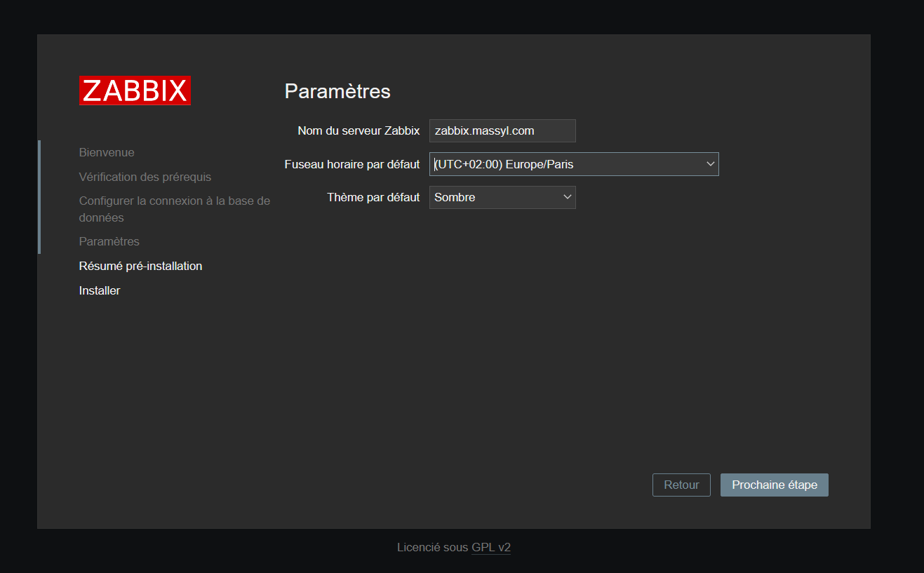Select the Résumé pré-installation step
The height and width of the screenshot is (573, 924).
(140, 266)
